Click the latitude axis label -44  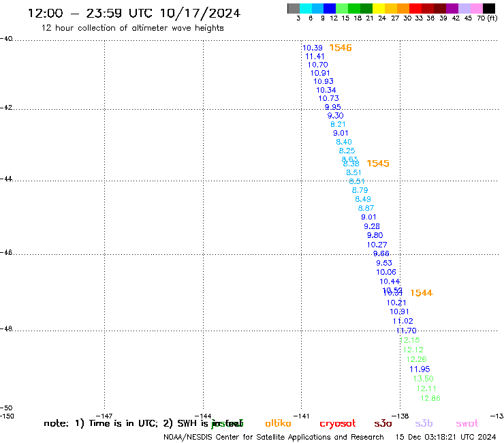[6, 179]
